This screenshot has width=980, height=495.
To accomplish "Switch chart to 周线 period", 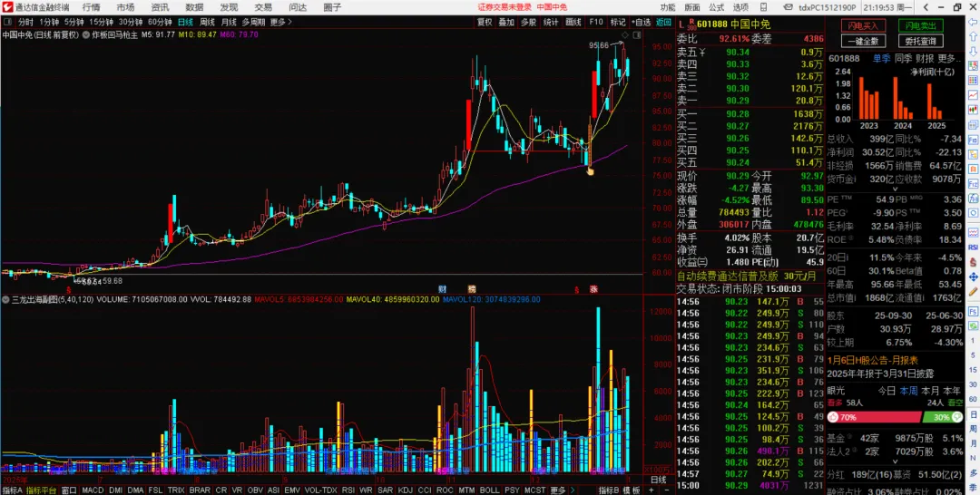I will [207, 22].
